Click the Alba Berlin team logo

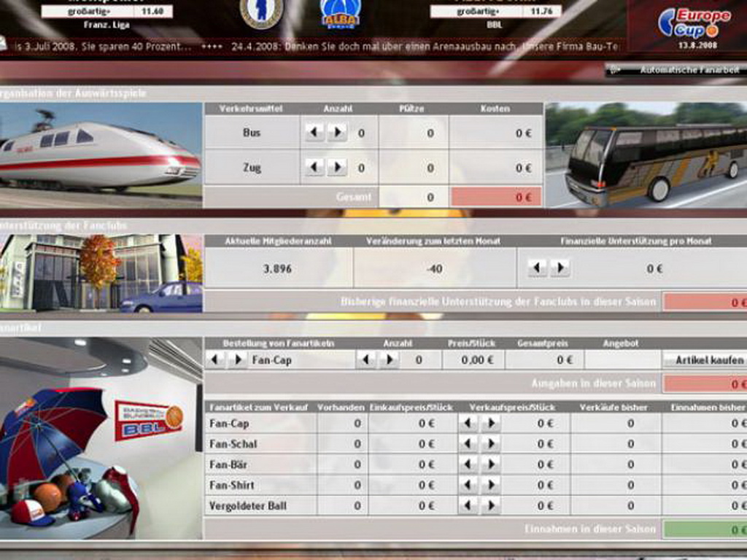[340, 15]
